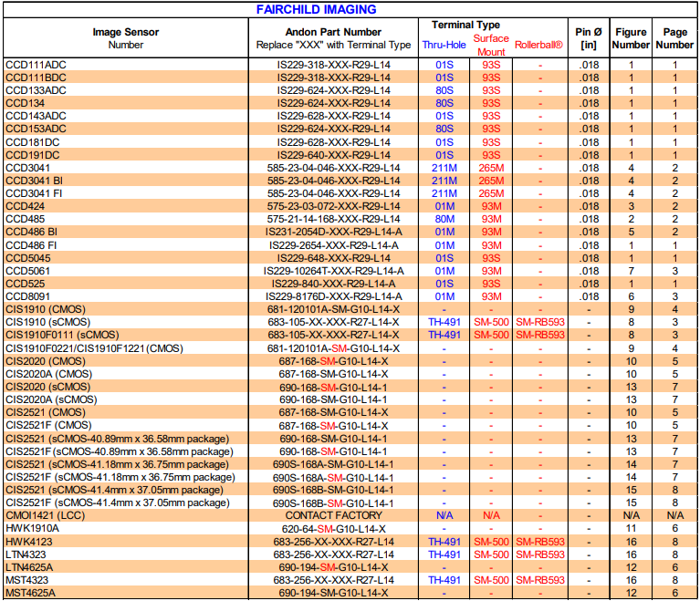This screenshot has height=601, width=700.
Task: Click SM-RB593 in the LTN4323 row
Action: [x=539, y=554]
